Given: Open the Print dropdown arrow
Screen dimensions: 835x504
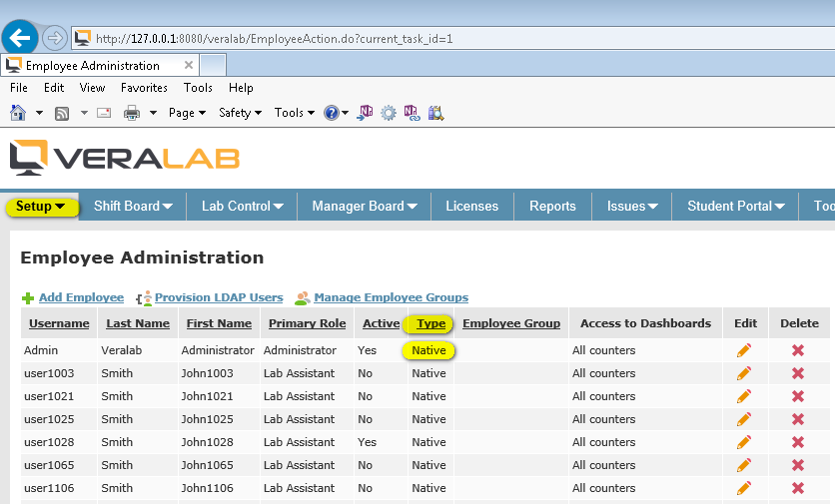Looking at the screenshot, I should click(153, 113).
